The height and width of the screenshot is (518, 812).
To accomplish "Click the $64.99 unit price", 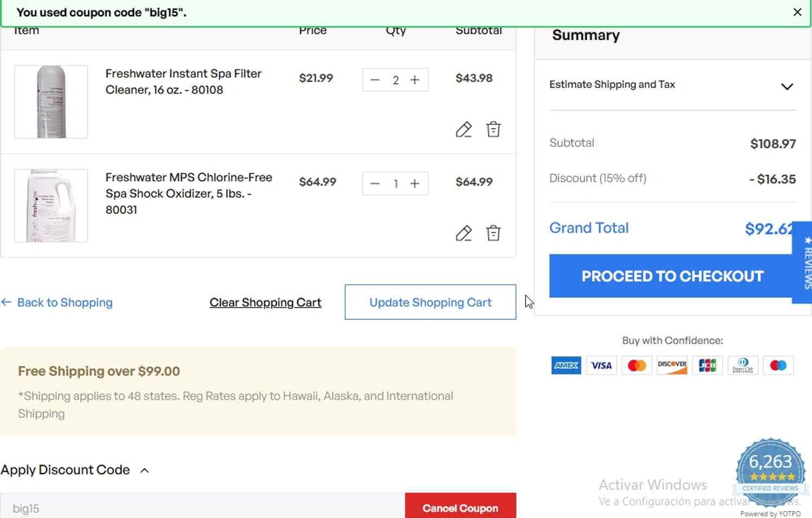I will (317, 182).
